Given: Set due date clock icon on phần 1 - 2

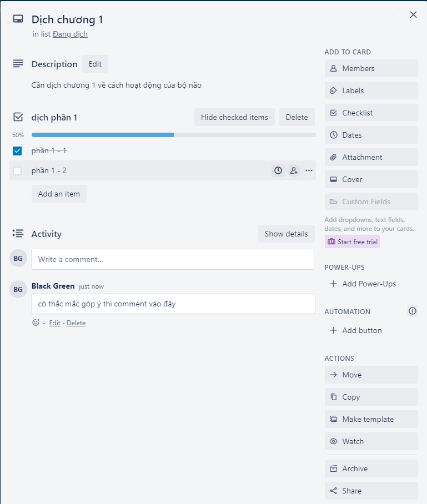Looking at the screenshot, I should click(x=278, y=170).
